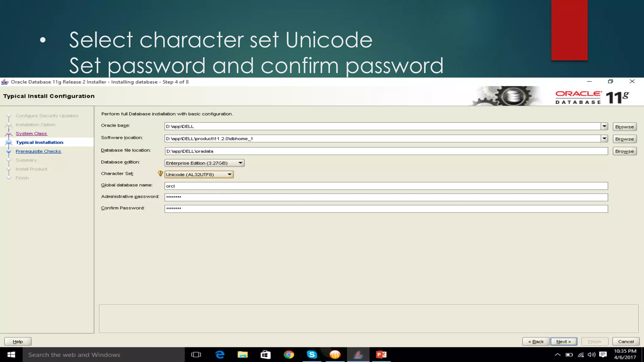Open File Explorer from the taskbar
The width and height of the screenshot is (644, 362).
(x=242, y=355)
